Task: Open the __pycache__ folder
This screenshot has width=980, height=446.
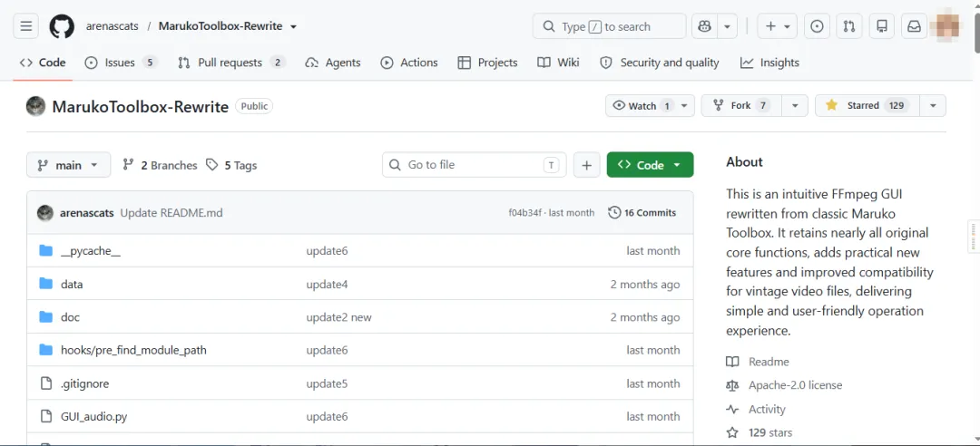Action: pos(91,250)
